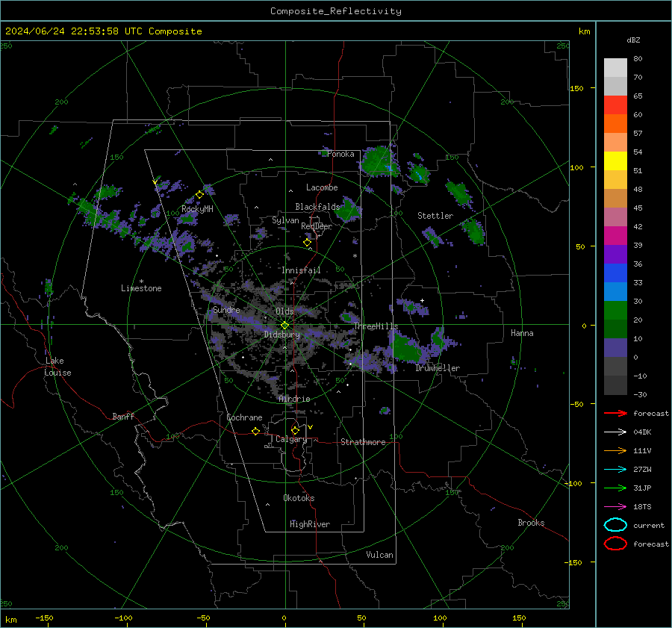Select the red 60–65 dBZ color swatch
672x628 pixels.
(615, 105)
